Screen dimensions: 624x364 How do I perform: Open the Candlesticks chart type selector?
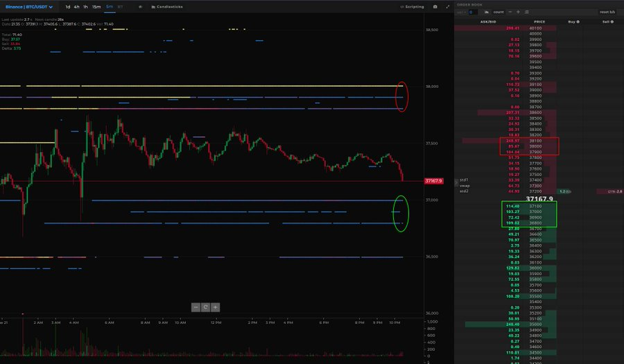[166, 6]
